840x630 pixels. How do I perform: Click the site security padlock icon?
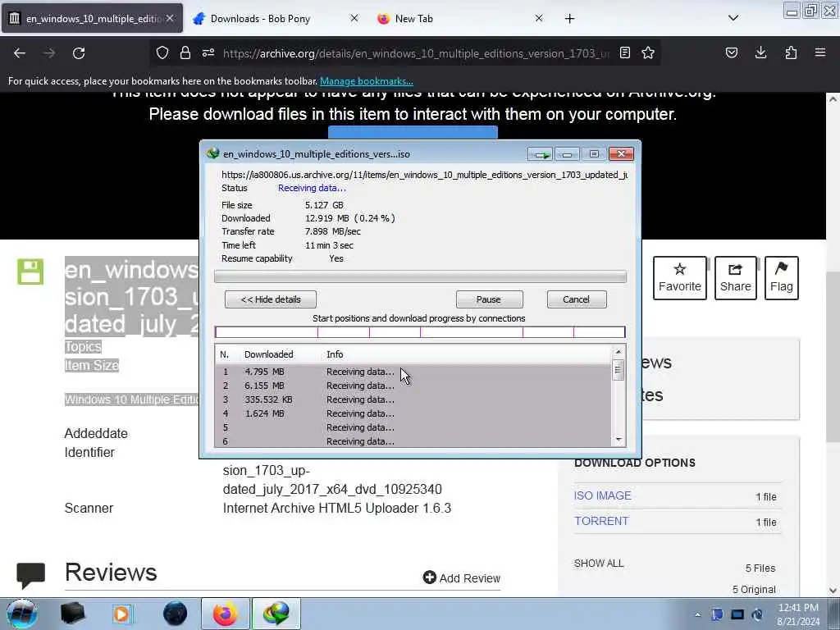185,52
